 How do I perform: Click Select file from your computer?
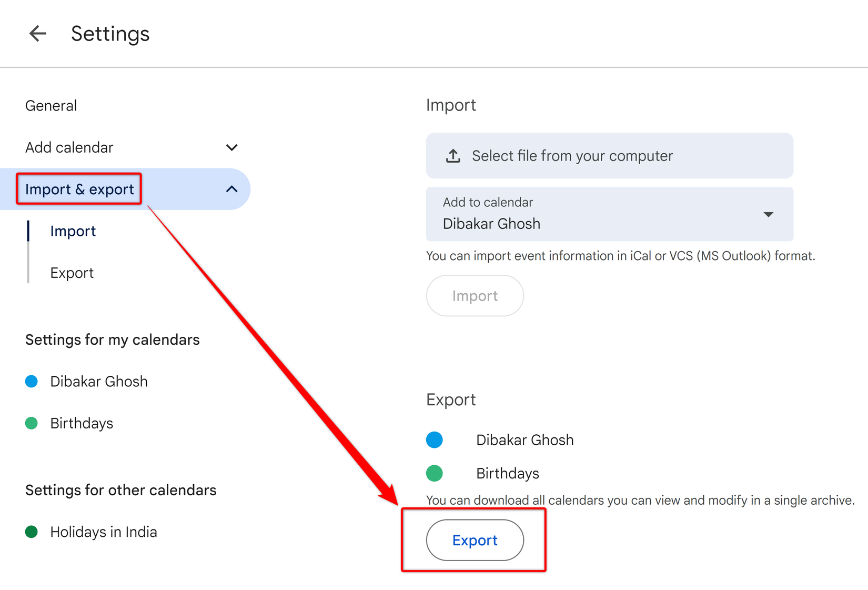tap(572, 156)
